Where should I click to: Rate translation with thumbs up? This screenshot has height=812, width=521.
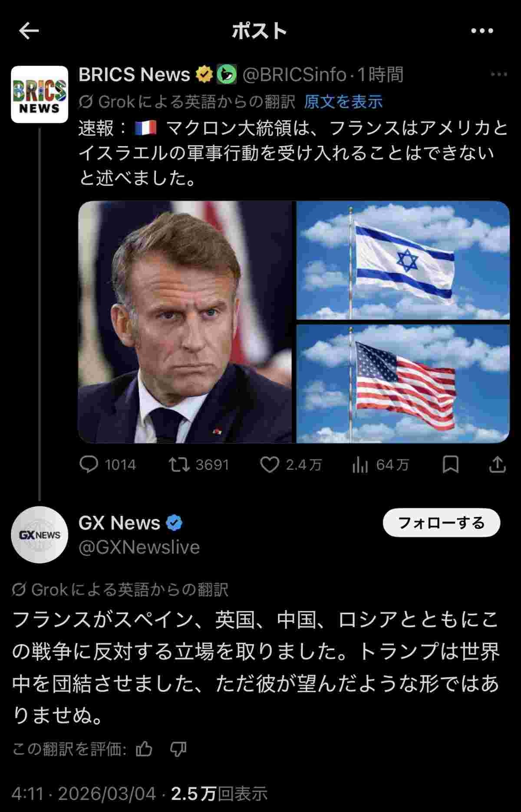coord(144,749)
